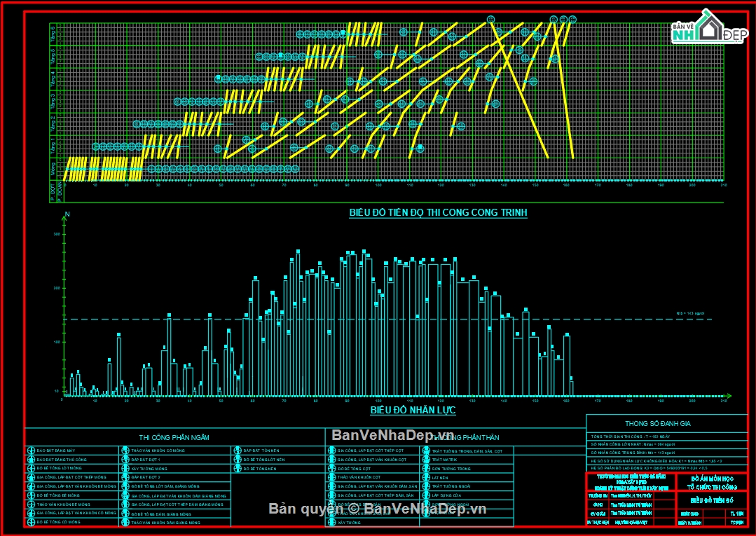This screenshot has width=756, height=536.
Task: Select the circle marker beside XÂY TƯỜNG MÓNG
Action: tap(125, 468)
